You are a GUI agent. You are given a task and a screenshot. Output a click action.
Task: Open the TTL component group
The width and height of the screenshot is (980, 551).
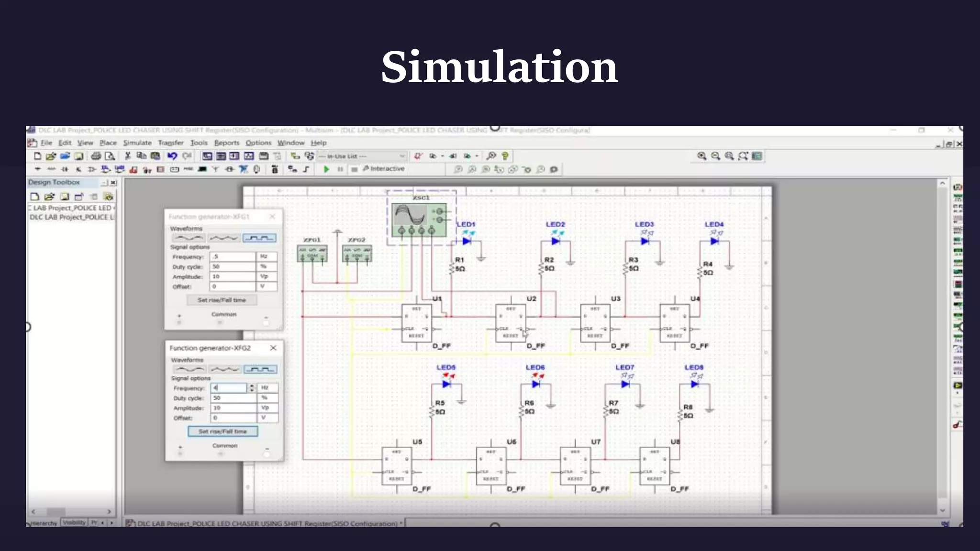click(x=106, y=169)
